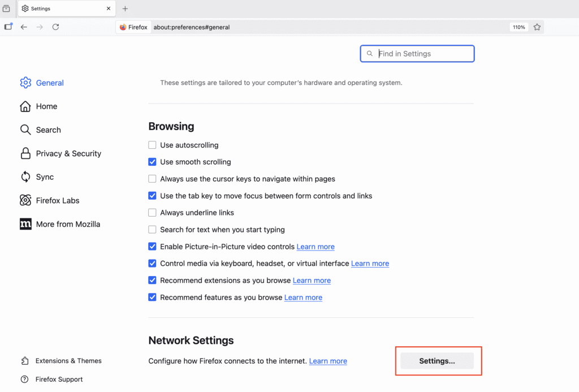This screenshot has width=579, height=392.
Task: Reload the page with the refresh icon
Action: [55, 27]
